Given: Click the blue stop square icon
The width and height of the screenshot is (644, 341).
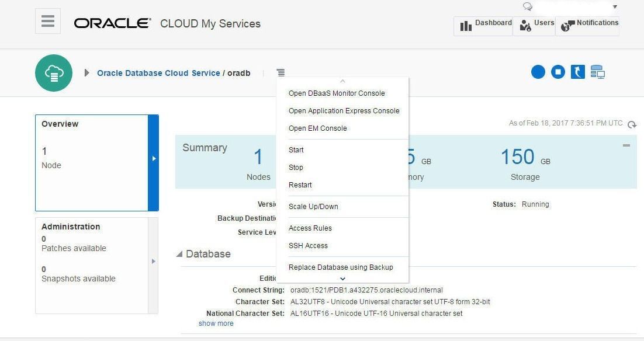Looking at the screenshot, I should click(558, 72).
